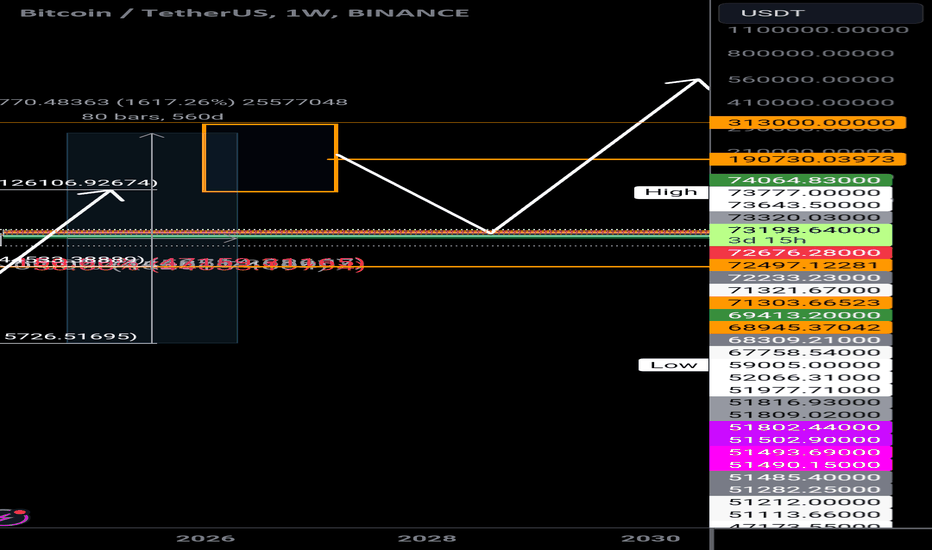The height and width of the screenshot is (550, 932).
Task: Click the 560000.00000 price scale tick
Action: click(811, 80)
